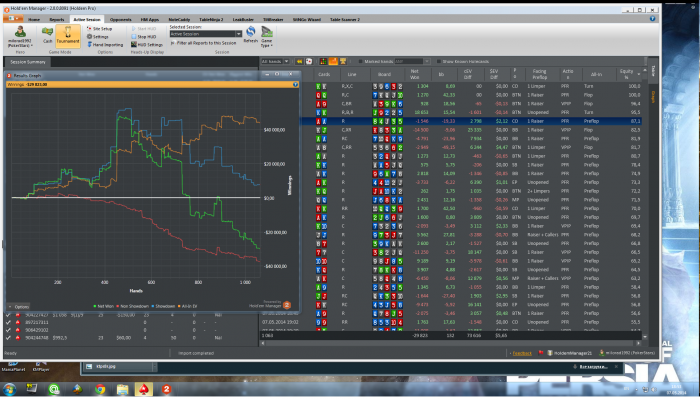Open the Table Scanner 2 tab

point(345,20)
